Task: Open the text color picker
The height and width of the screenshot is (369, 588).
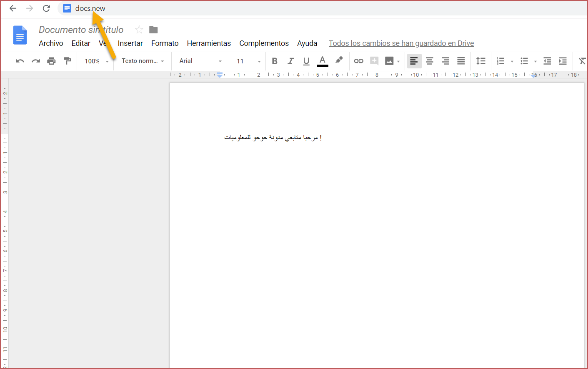Action: pyautogui.click(x=323, y=61)
